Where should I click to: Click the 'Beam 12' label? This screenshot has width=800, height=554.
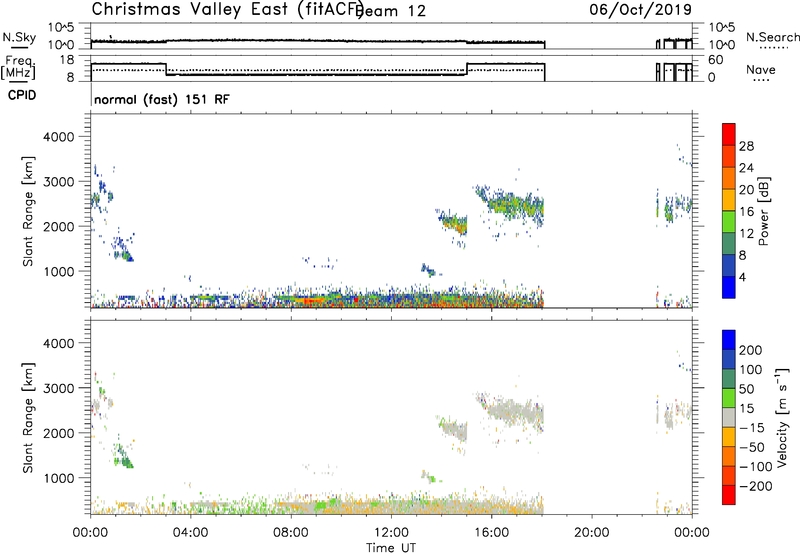coord(392,11)
